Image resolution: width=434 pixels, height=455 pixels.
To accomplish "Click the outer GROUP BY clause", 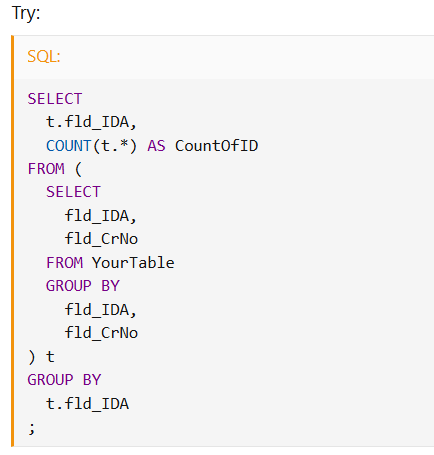I will [x=64, y=380].
